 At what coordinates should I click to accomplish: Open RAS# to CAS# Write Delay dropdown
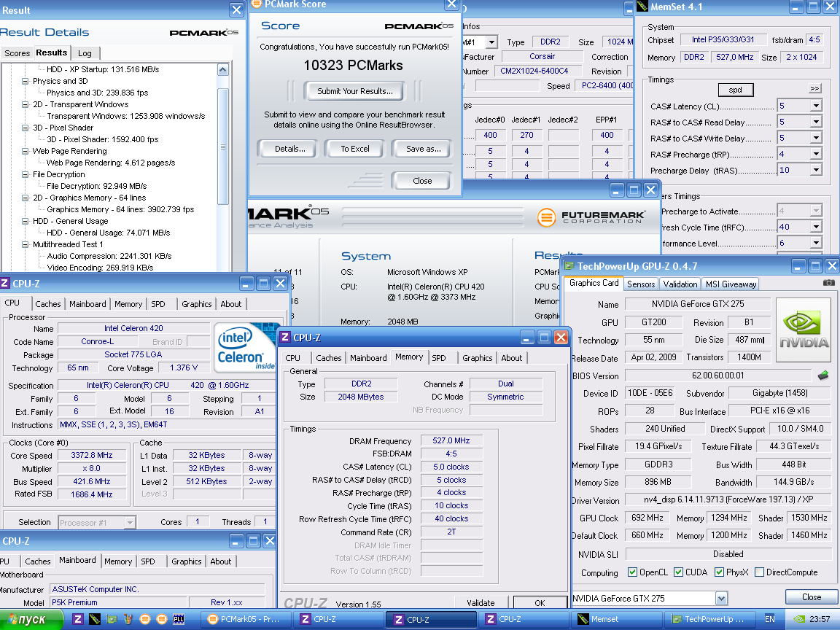[815, 138]
